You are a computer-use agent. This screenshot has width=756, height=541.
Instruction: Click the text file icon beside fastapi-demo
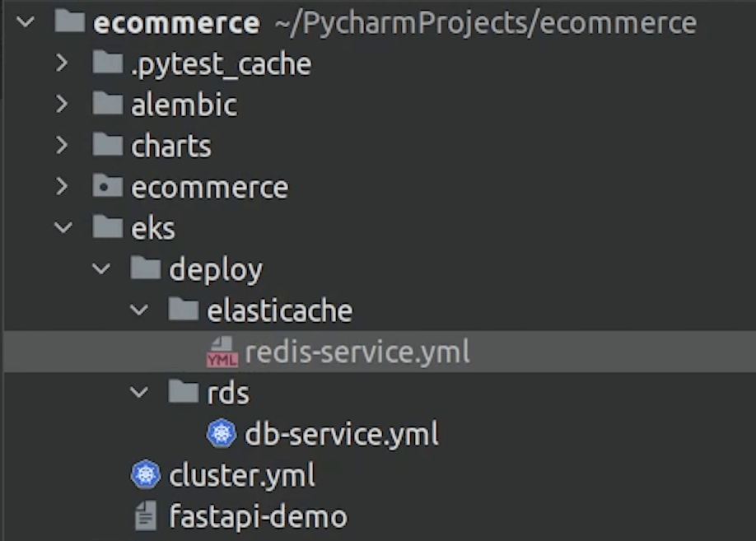(x=146, y=516)
